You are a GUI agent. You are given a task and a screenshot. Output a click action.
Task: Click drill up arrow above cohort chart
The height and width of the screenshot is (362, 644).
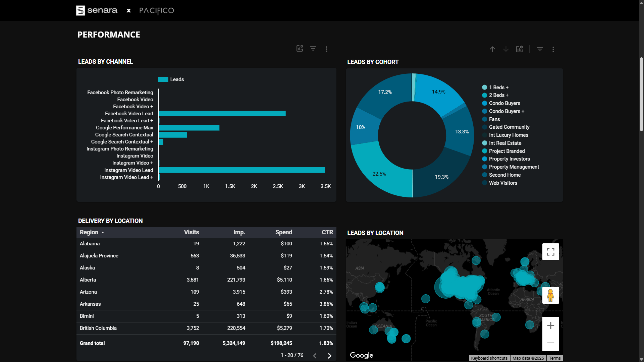click(492, 49)
